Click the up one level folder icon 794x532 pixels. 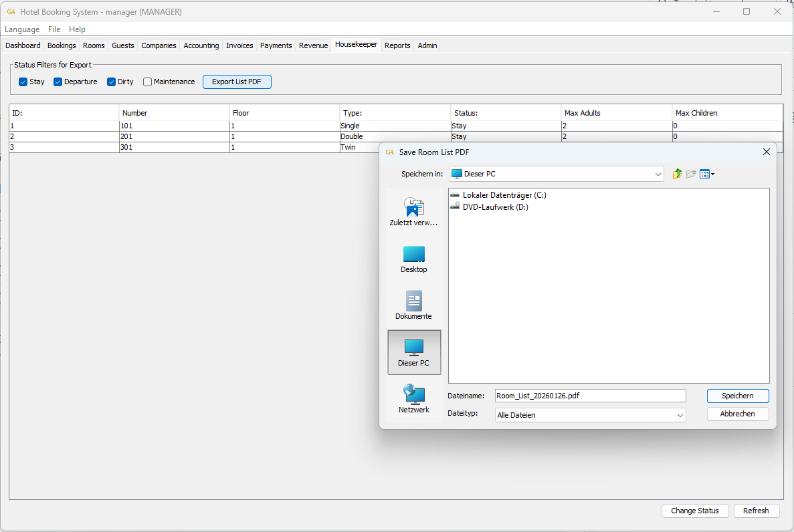[677, 174]
